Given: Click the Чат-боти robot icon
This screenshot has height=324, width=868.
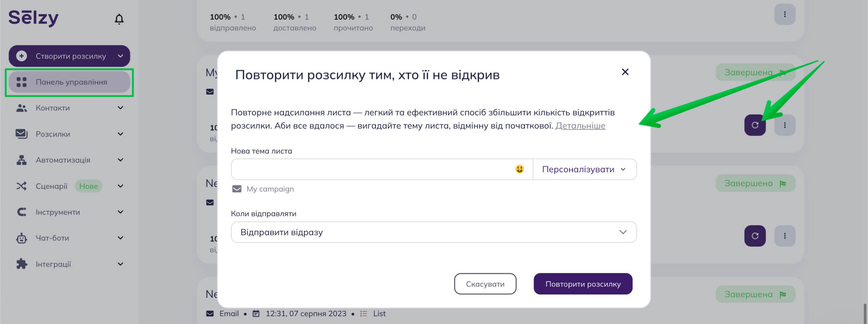Looking at the screenshot, I should (21, 238).
